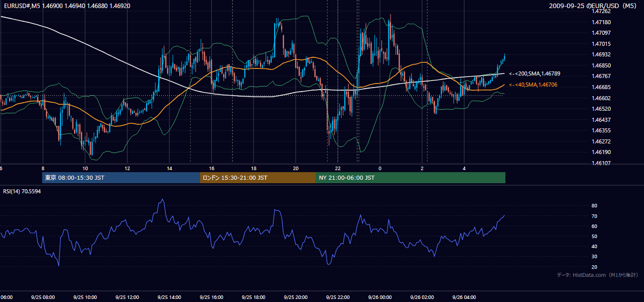Click the hour 18 tick under price chart
The height and width of the screenshot is (302, 644).
click(253, 168)
